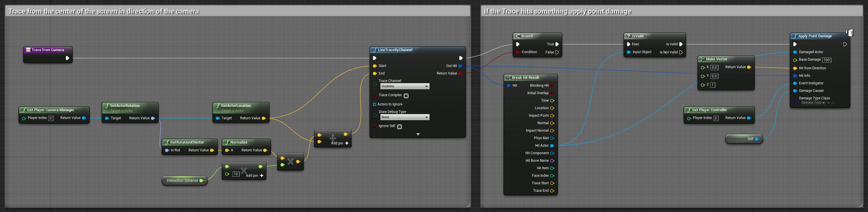Click the Trace from Camera exec output pin
Screen dimensions: 868x212
67,58
